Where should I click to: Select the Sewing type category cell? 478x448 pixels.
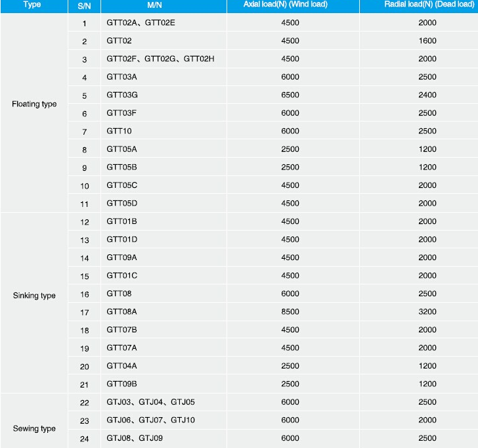34,428
